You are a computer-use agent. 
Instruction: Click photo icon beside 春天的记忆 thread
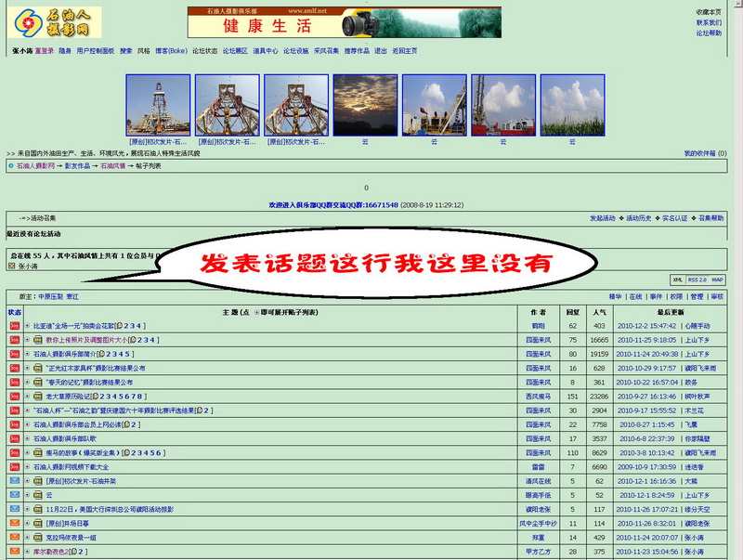pos(38,383)
